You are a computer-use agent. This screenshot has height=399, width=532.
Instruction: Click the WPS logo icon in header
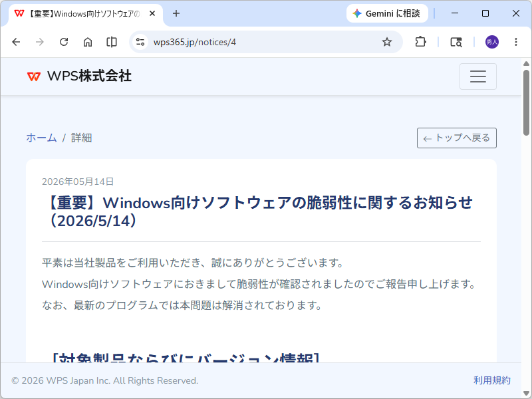pos(34,76)
